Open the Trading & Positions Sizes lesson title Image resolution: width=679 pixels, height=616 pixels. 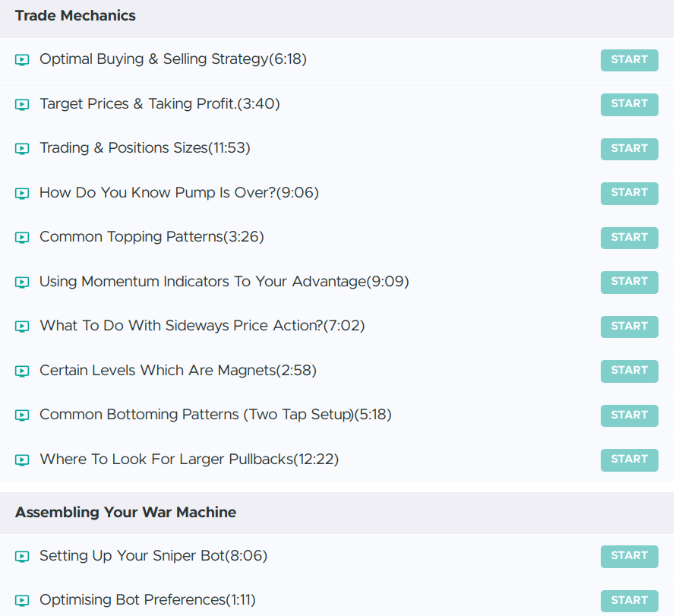click(x=144, y=148)
